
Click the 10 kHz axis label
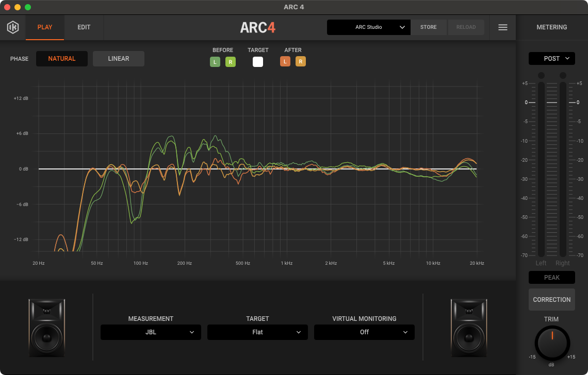[x=433, y=263]
